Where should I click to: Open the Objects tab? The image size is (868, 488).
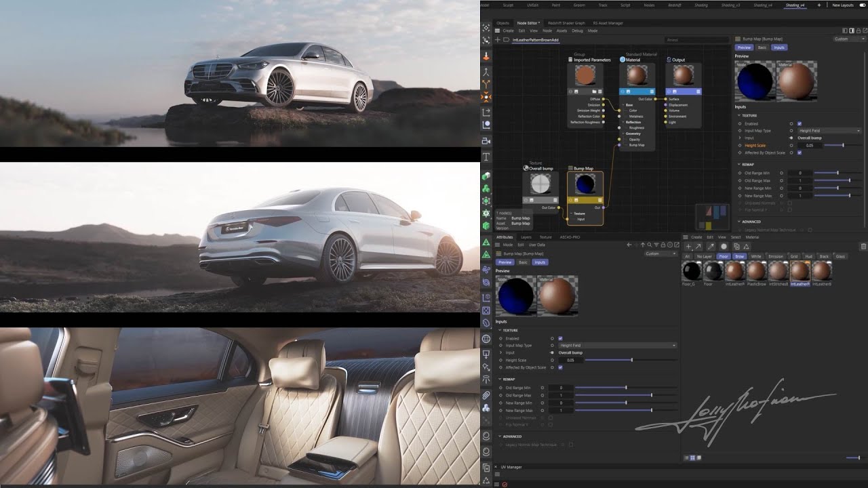(503, 23)
